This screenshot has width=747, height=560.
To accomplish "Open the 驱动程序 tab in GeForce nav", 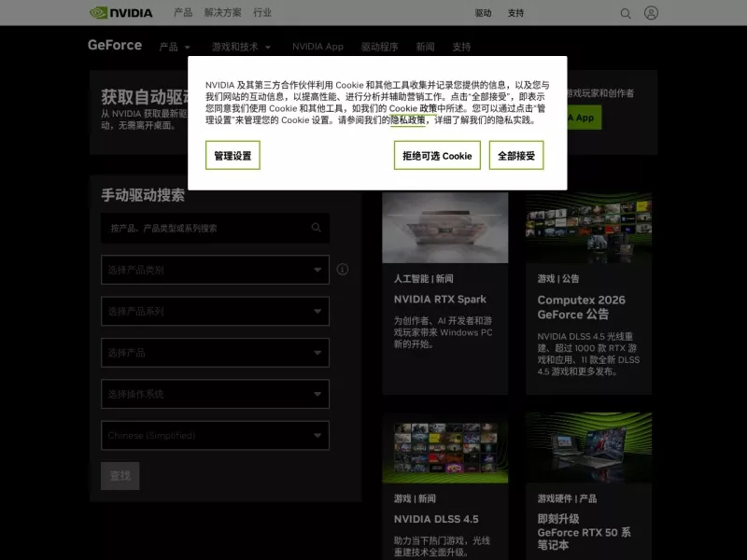I will point(379,47).
